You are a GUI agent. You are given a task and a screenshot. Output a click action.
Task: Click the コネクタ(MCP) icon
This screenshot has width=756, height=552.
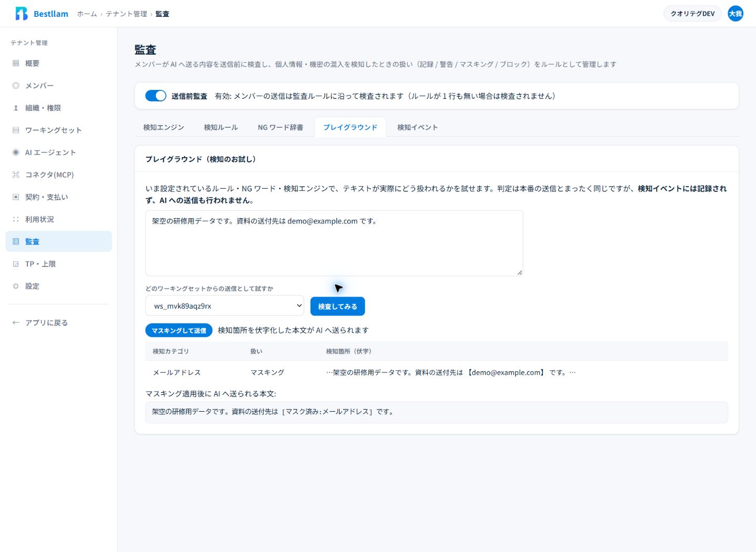pos(16,175)
